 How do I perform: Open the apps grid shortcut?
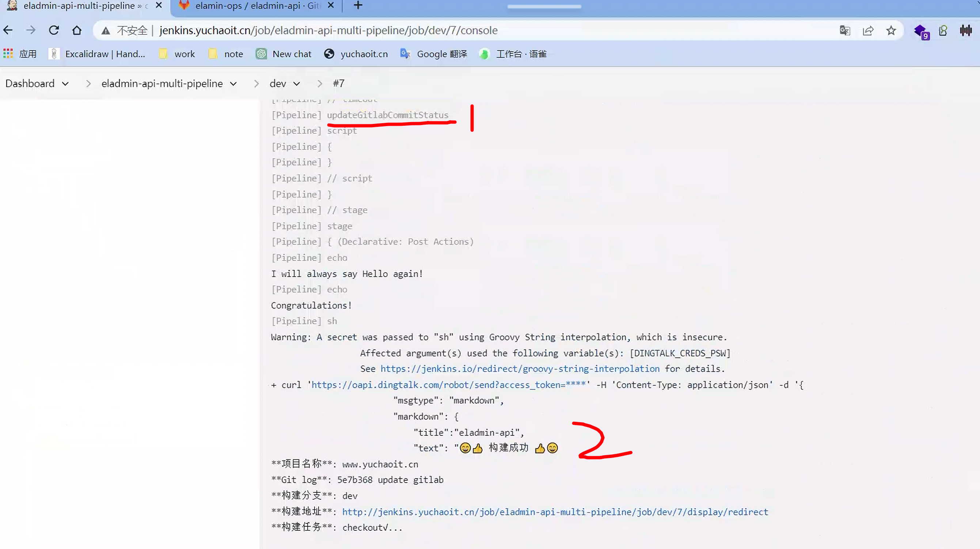tap(8, 54)
